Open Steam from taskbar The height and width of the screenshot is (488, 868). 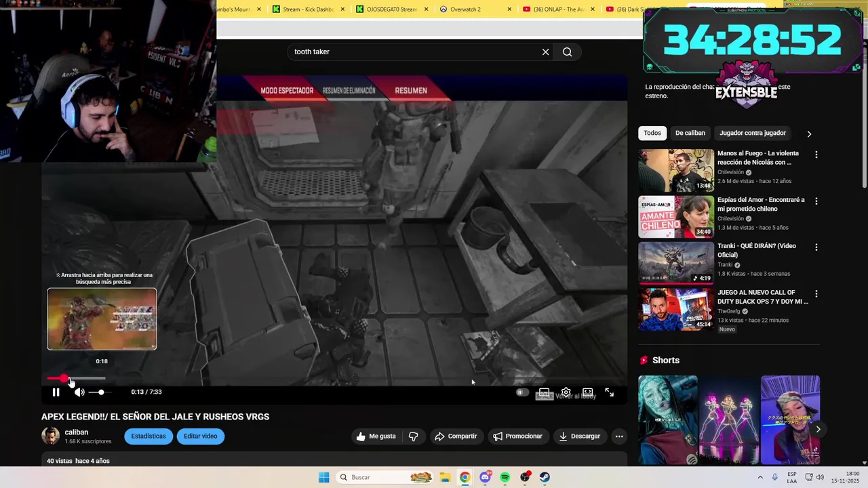pos(545,477)
